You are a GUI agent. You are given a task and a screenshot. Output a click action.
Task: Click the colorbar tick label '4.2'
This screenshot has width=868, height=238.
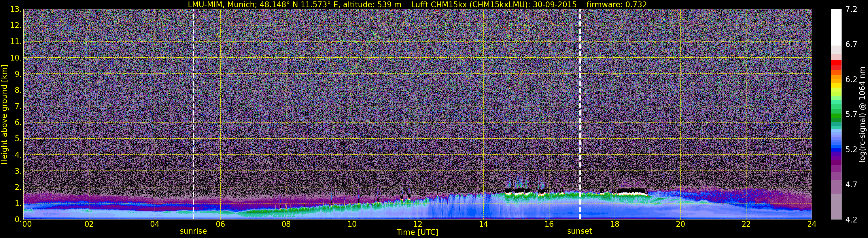click(851, 220)
